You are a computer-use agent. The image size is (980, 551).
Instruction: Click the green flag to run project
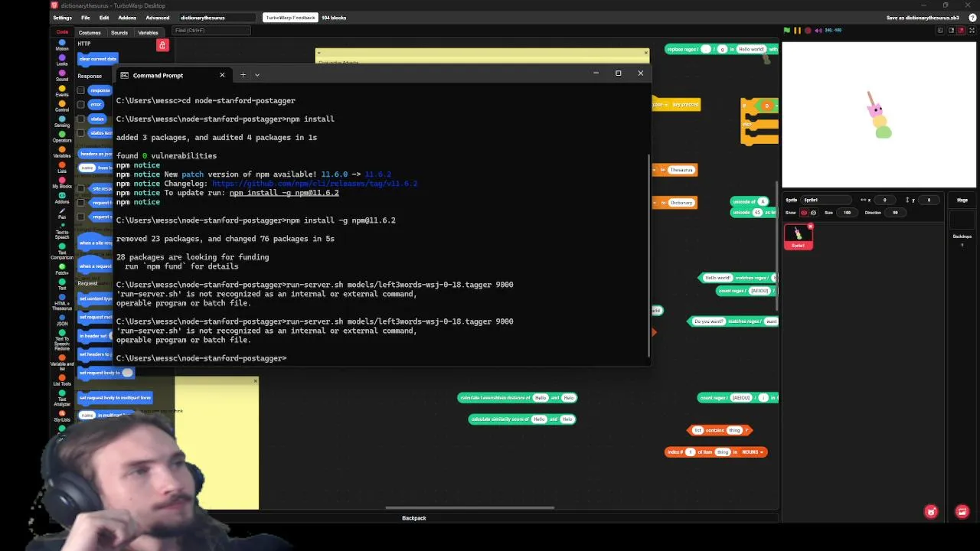tap(786, 31)
